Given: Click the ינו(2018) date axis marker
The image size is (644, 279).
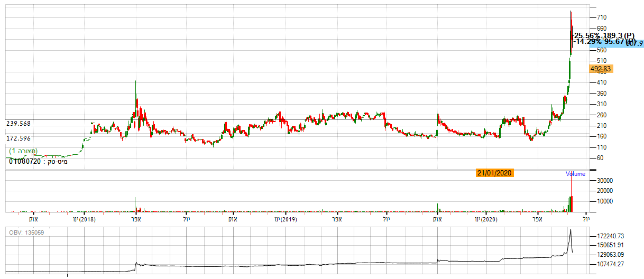Looking at the screenshot, I should [84, 219].
